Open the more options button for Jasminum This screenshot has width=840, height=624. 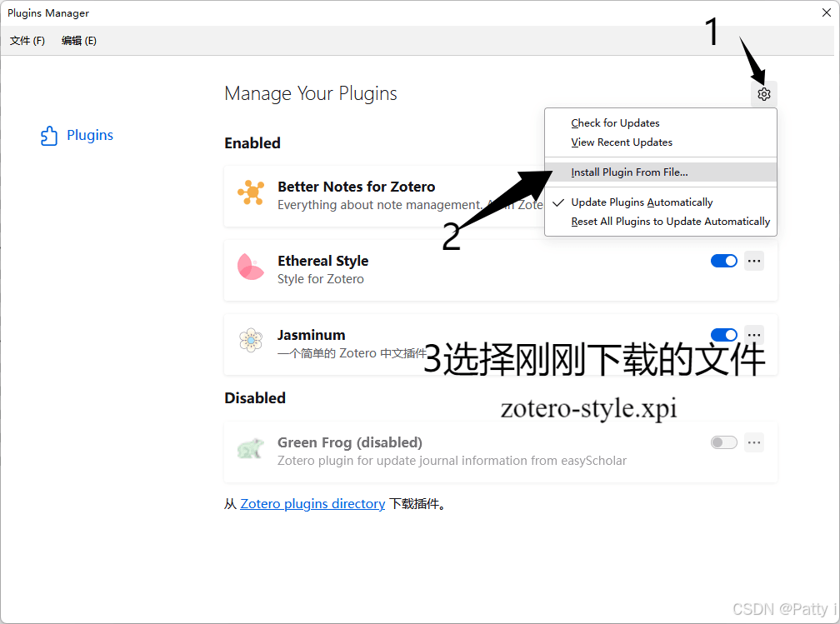(x=753, y=335)
